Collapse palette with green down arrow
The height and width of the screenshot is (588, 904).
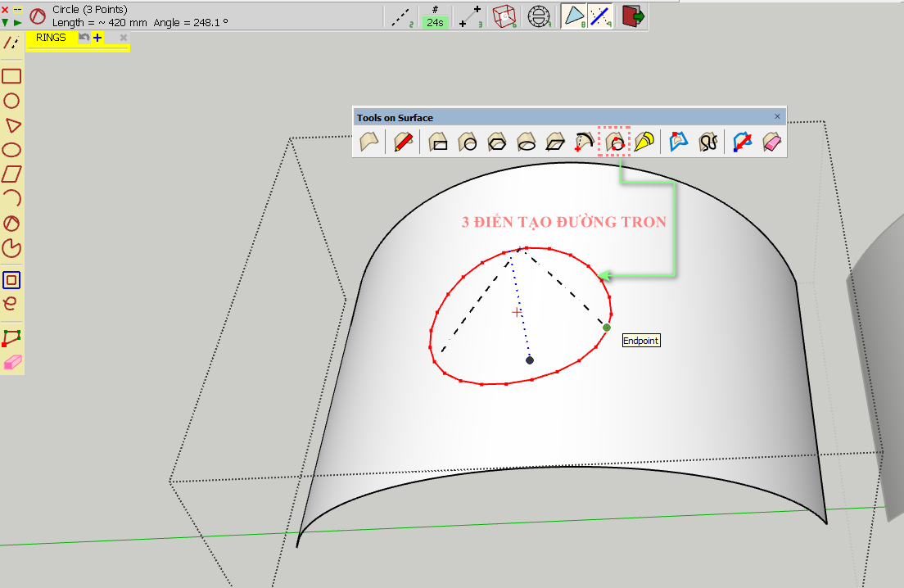(6, 23)
